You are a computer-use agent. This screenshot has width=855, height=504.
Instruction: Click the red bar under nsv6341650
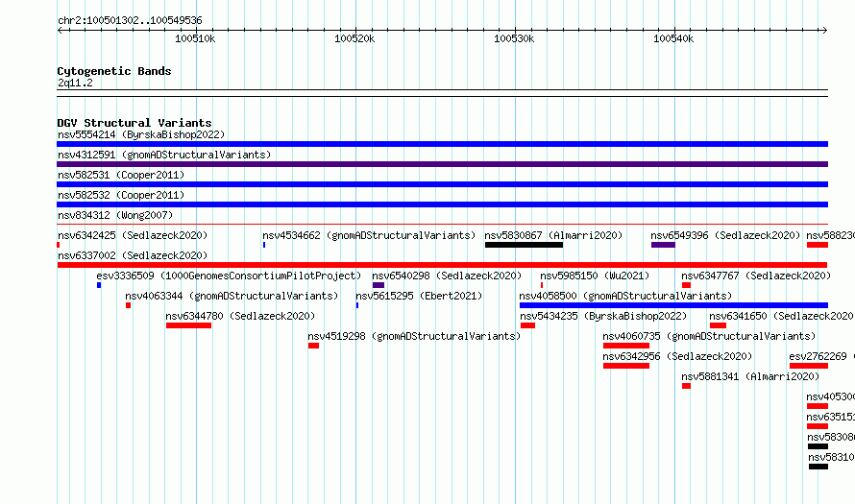point(718,325)
